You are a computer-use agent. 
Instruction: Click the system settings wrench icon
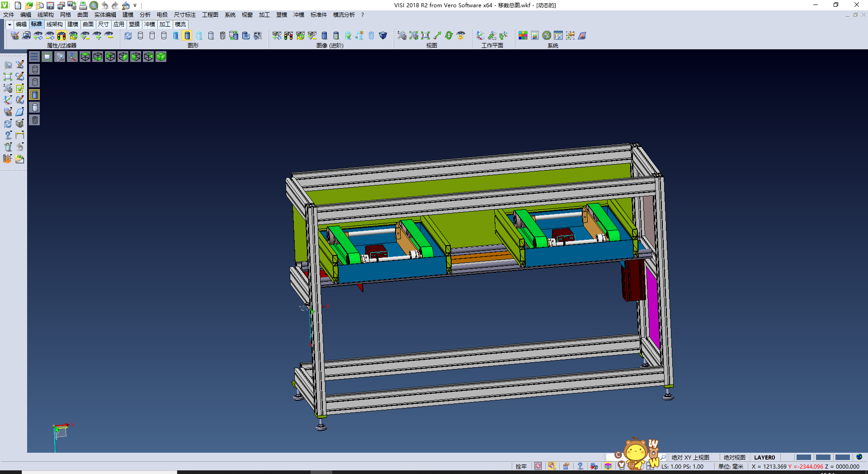coord(547,36)
